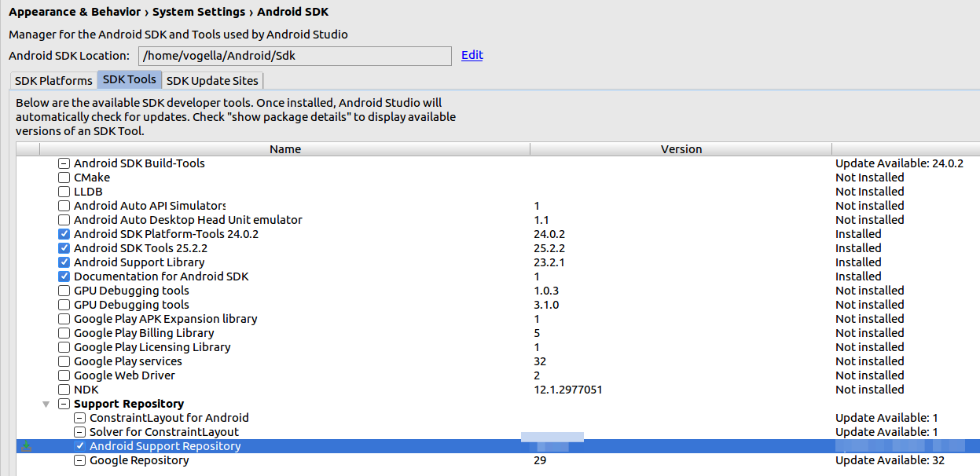The height and width of the screenshot is (476, 980).
Task: Check GPU Debugging tools version 3.1.0
Action: [64, 305]
